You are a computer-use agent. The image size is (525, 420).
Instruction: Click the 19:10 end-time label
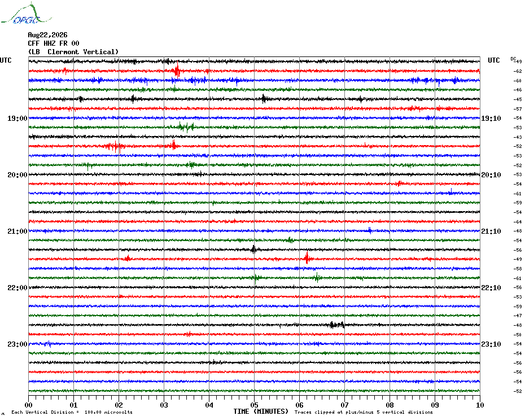(491, 118)
